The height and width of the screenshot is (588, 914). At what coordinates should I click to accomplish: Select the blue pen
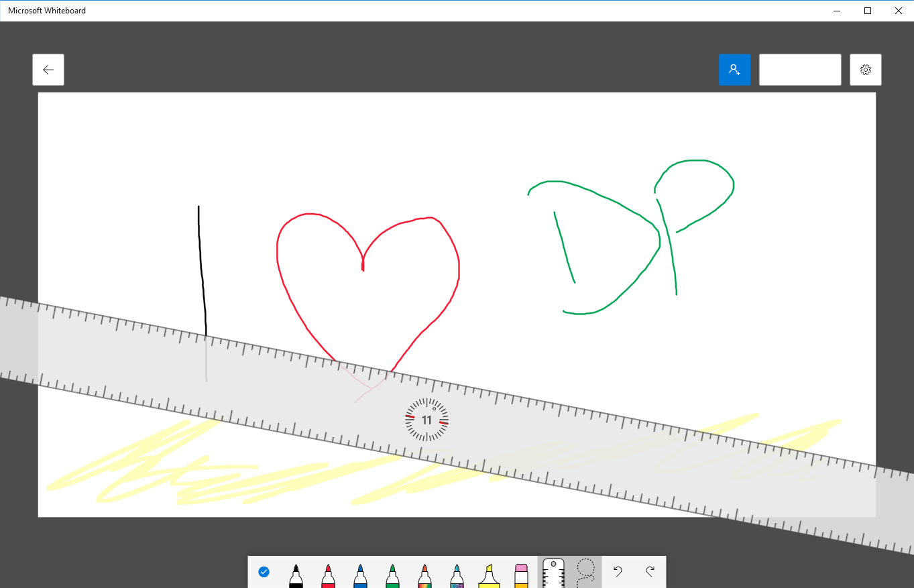pyautogui.click(x=360, y=576)
